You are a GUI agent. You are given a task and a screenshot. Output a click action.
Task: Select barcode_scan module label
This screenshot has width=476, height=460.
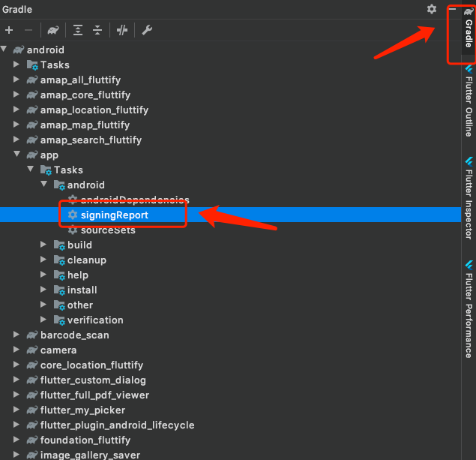(75, 335)
